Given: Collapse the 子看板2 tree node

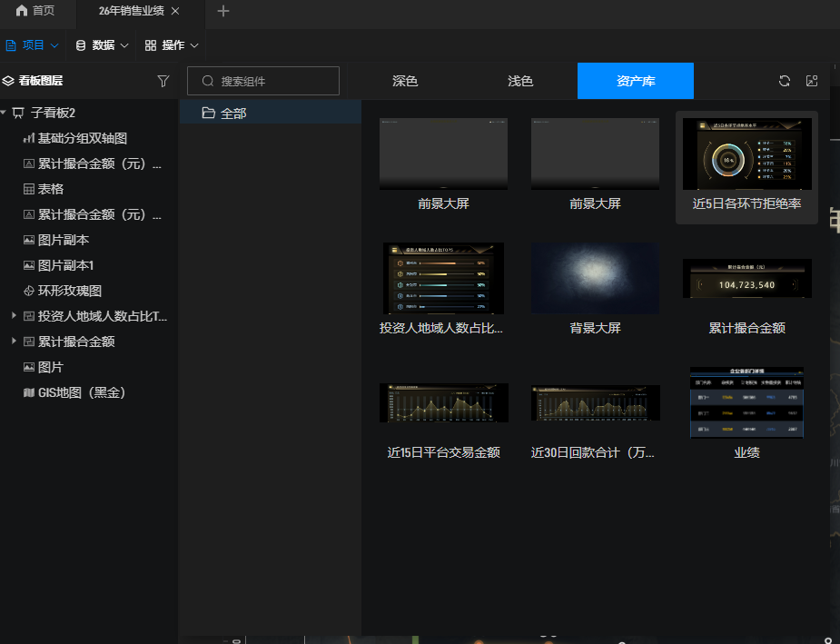Looking at the screenshot, I should click(x=5, y=113).
